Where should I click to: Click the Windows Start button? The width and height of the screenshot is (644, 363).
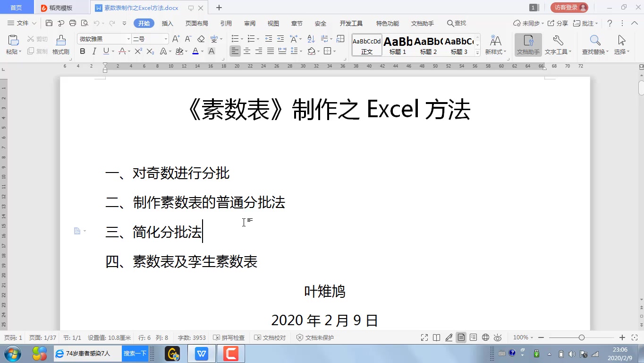coord(12,354)
